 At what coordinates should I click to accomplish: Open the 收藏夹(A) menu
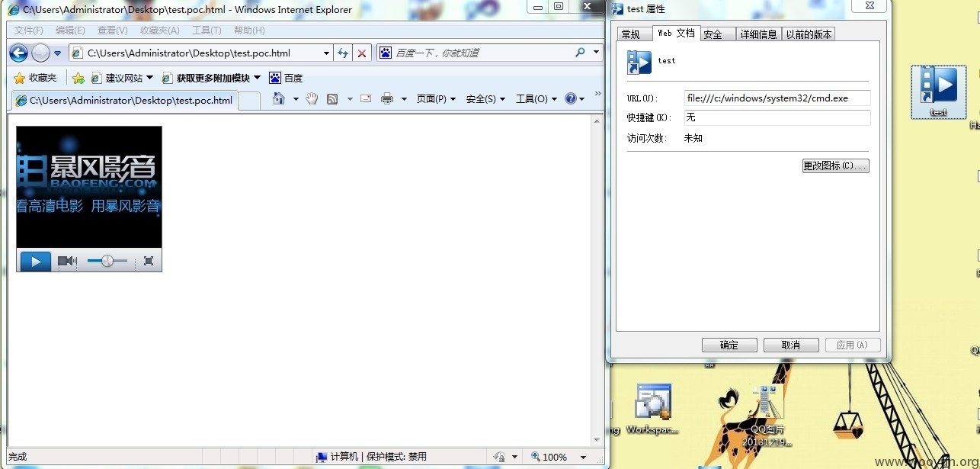(x=160, y=31)
